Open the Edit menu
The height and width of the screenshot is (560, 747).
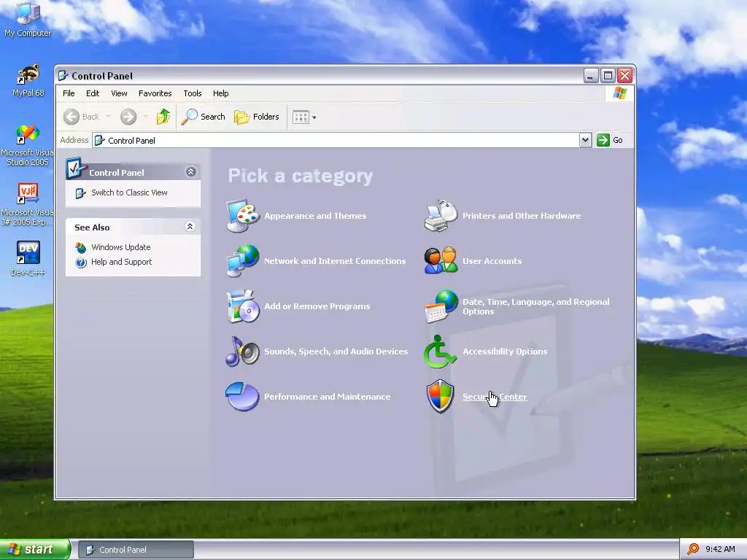(x=93, y=93)
